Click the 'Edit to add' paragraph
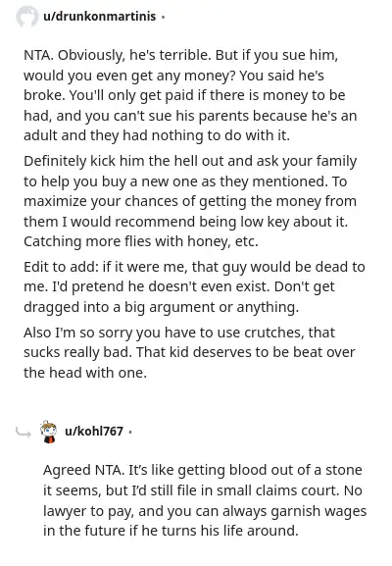392x566 pixels. (x=194, y=287)
